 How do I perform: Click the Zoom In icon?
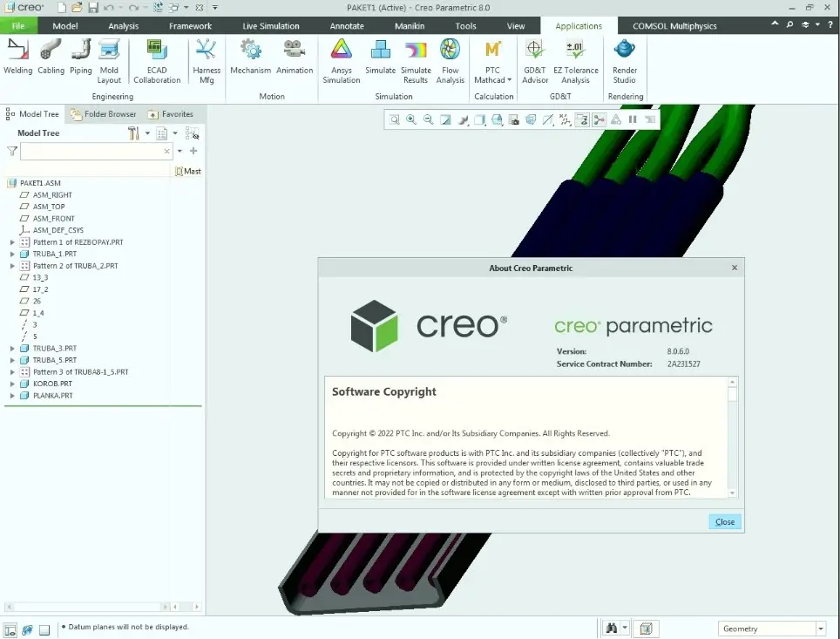411,119
